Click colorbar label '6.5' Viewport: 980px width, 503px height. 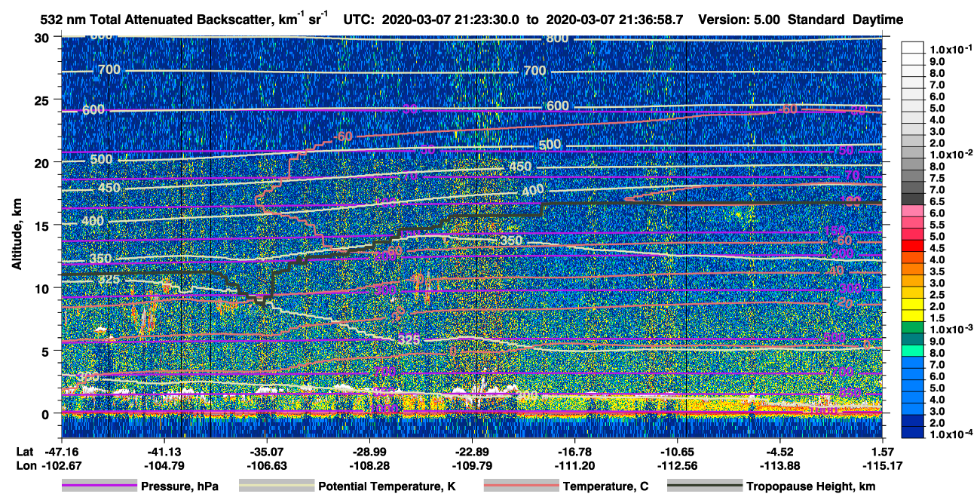point(939,201)
